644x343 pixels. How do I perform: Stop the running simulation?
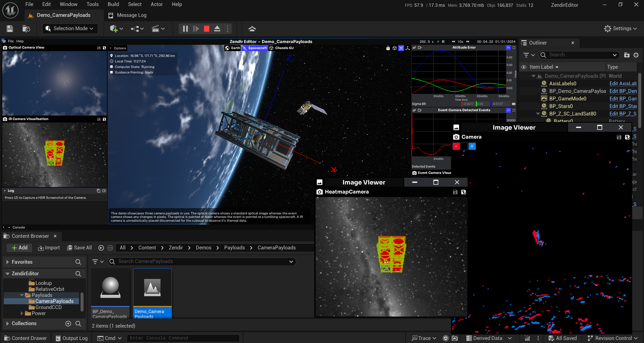(x=206, y=28)
